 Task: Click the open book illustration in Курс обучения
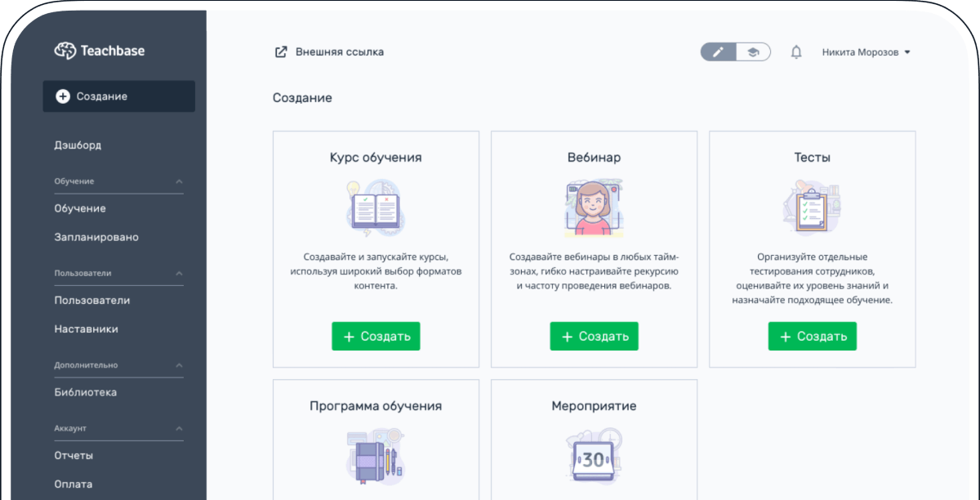[375, 207]
